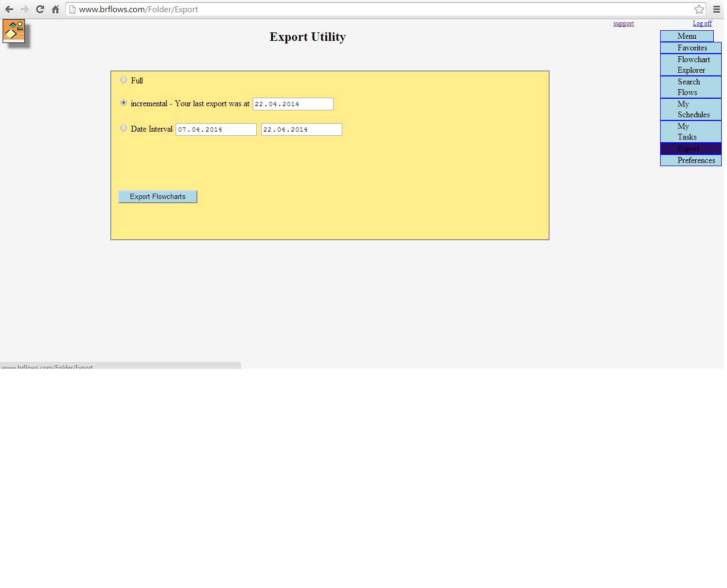Click the BRFlows logo icon
The width and height of the screenshot is (727, 588).
pos(14,31)
